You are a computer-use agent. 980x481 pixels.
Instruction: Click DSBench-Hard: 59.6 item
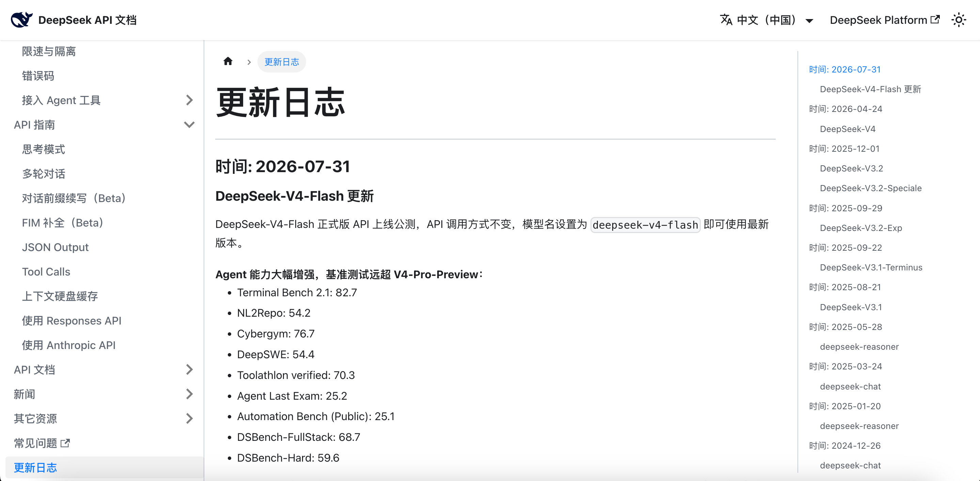point(288,458)
